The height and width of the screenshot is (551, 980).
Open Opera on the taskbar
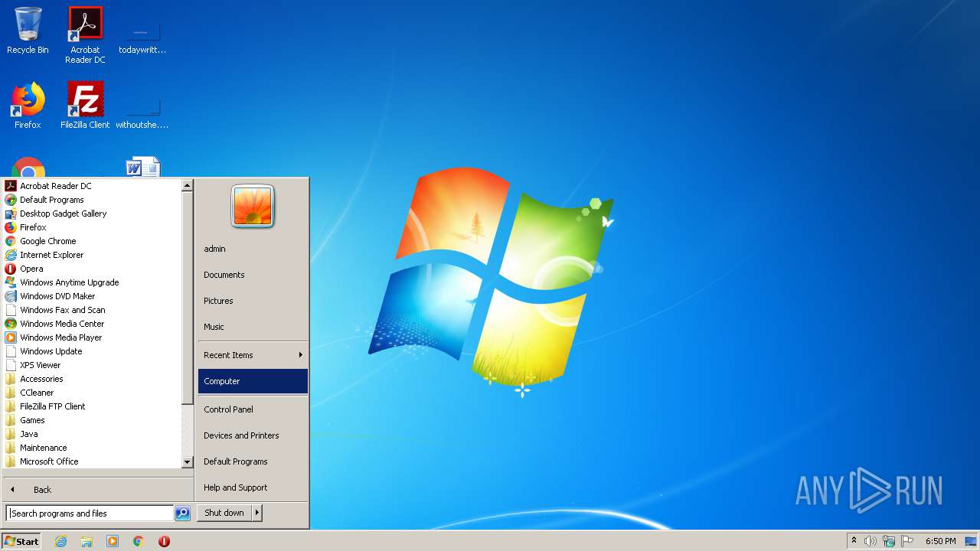click(164, 541)
